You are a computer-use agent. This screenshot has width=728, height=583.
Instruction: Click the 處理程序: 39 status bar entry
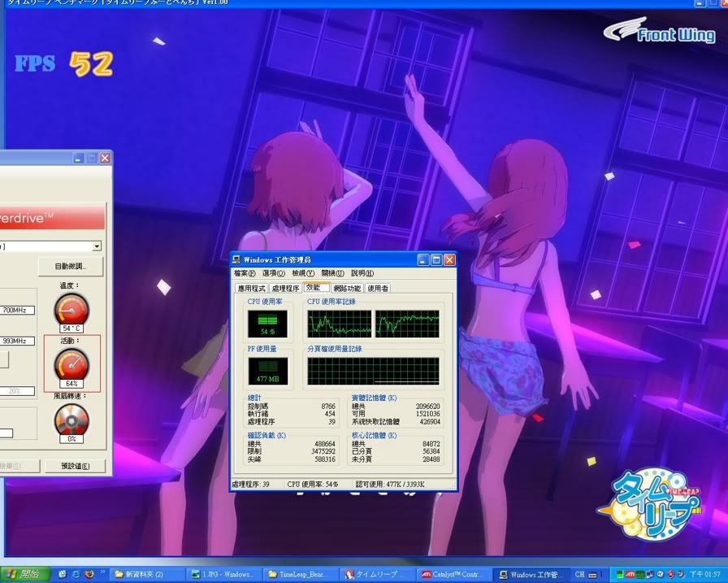pyautogui.click(x=251, y=484)
